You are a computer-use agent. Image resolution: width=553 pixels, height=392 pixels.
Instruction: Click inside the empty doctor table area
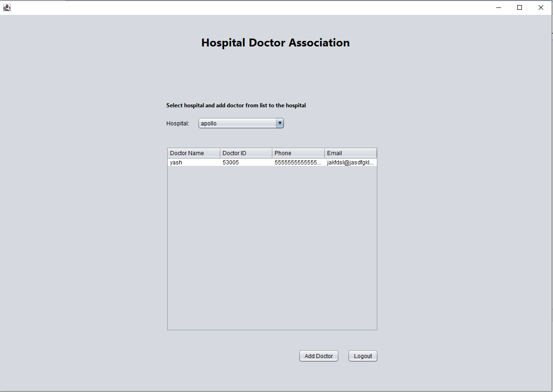[x=272, y=246]
